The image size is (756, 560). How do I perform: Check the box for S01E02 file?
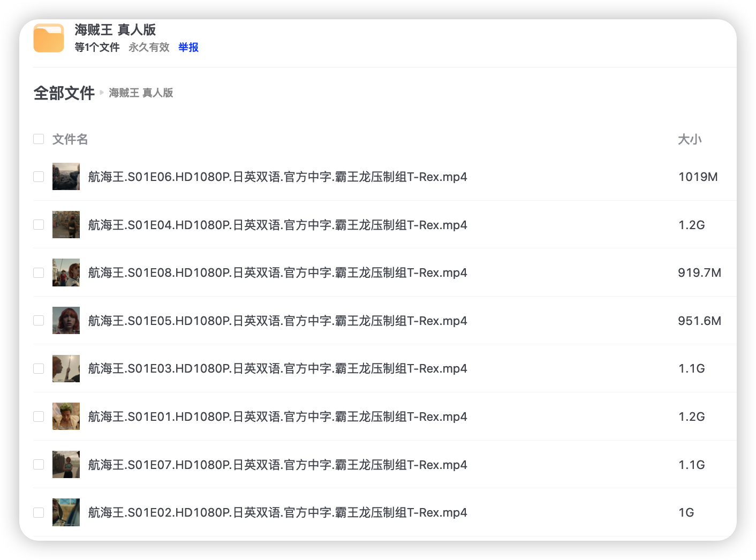(x=39, y=512)
